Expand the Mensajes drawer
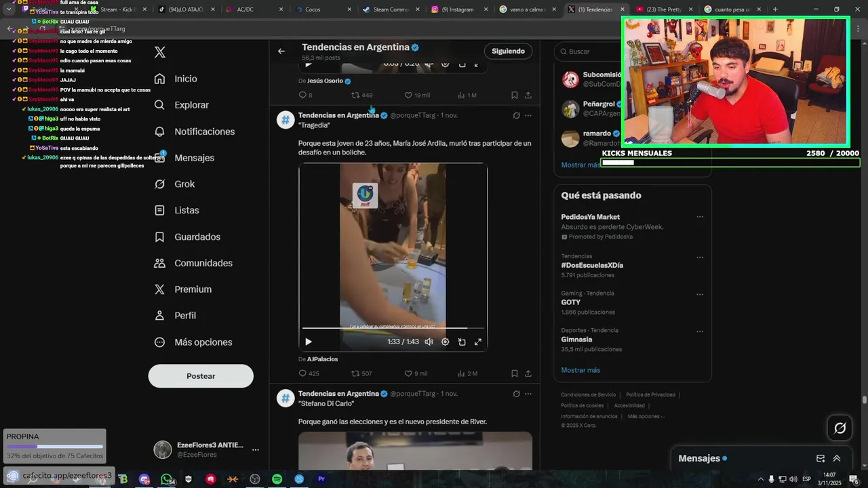The width and height of the screenshot is (868, 488). point(837,459)
